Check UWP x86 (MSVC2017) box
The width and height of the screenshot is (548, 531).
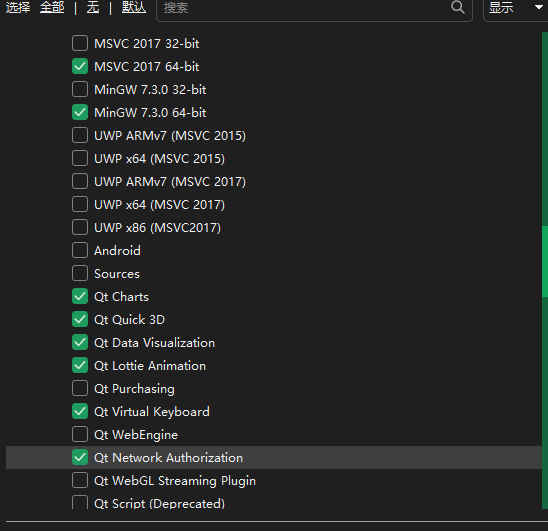[x=80, y=228]
